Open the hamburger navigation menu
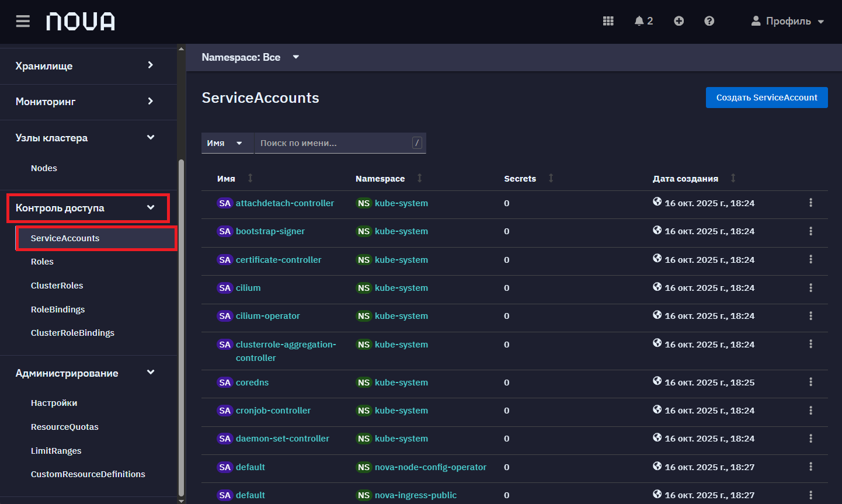Screen dimensions: 842x504 pos(23,22)
